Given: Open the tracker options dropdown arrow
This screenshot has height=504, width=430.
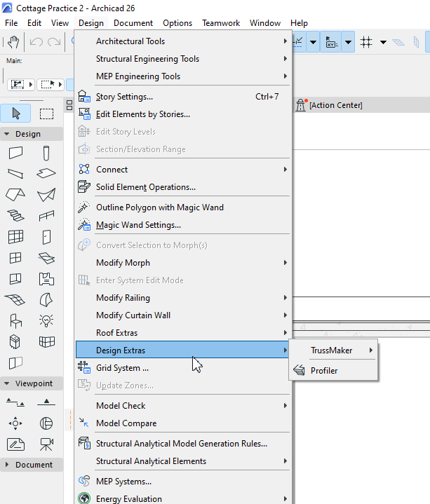Looking at the screenshot, I should [348, 42].
